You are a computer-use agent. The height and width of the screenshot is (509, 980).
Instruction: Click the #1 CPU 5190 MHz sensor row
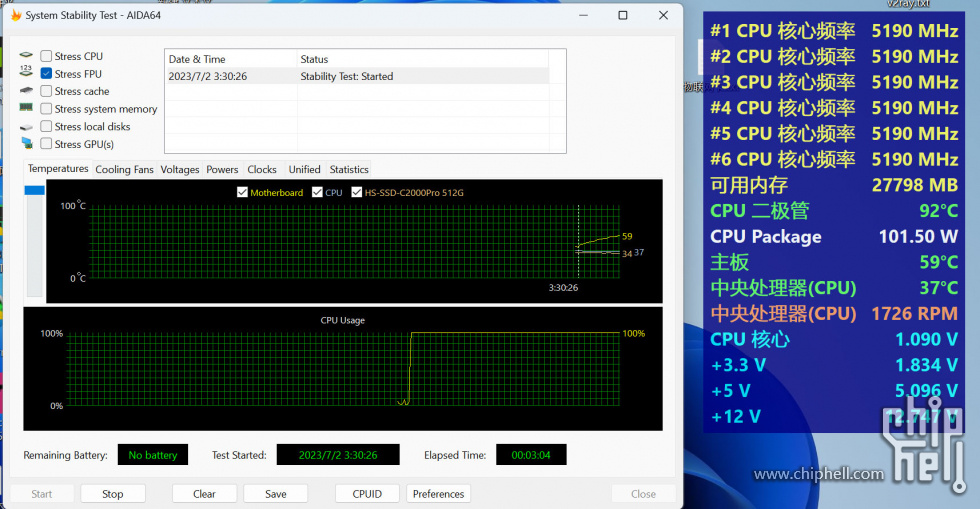[834, 31]
